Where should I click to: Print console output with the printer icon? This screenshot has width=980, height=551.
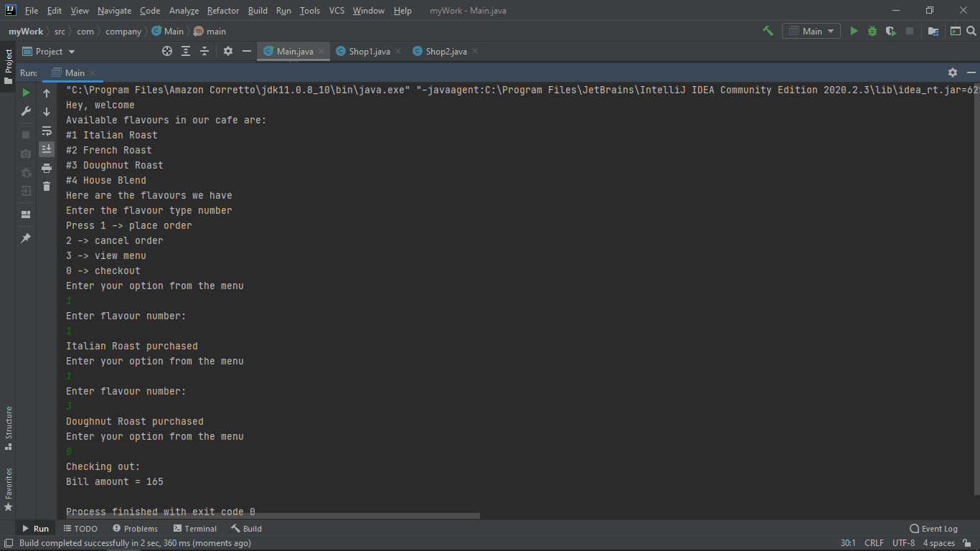tap(47, 168)
